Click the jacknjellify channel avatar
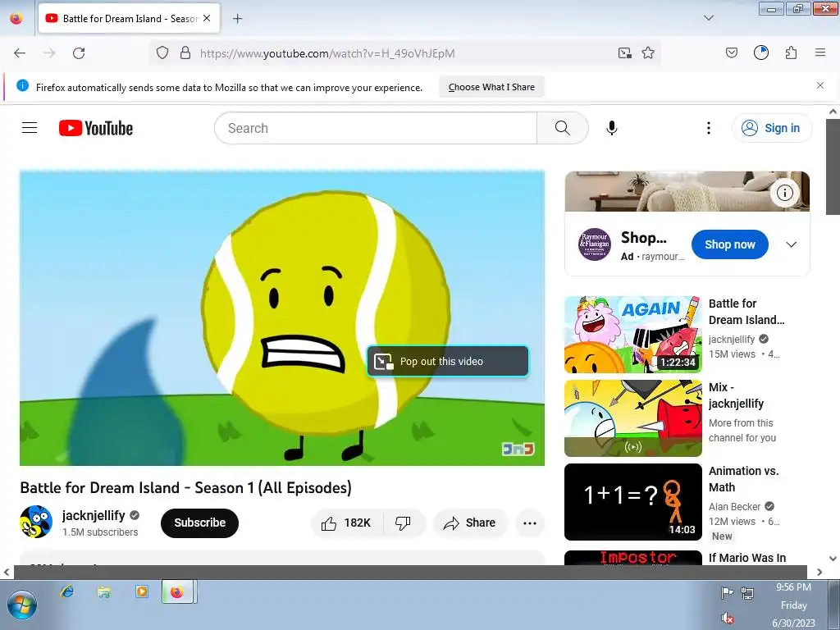Screen dimensions: 840x630 tap(36, 522)
